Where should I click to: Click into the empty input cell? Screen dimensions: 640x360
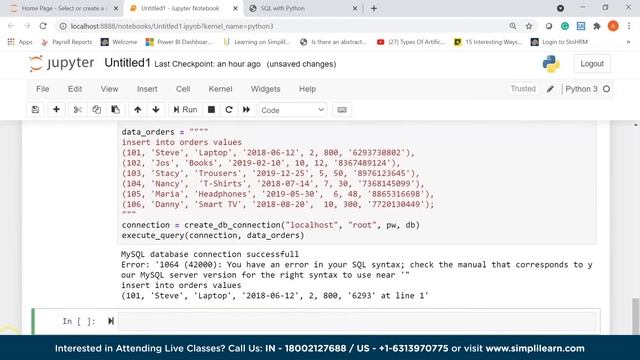[x=357, y=321]
